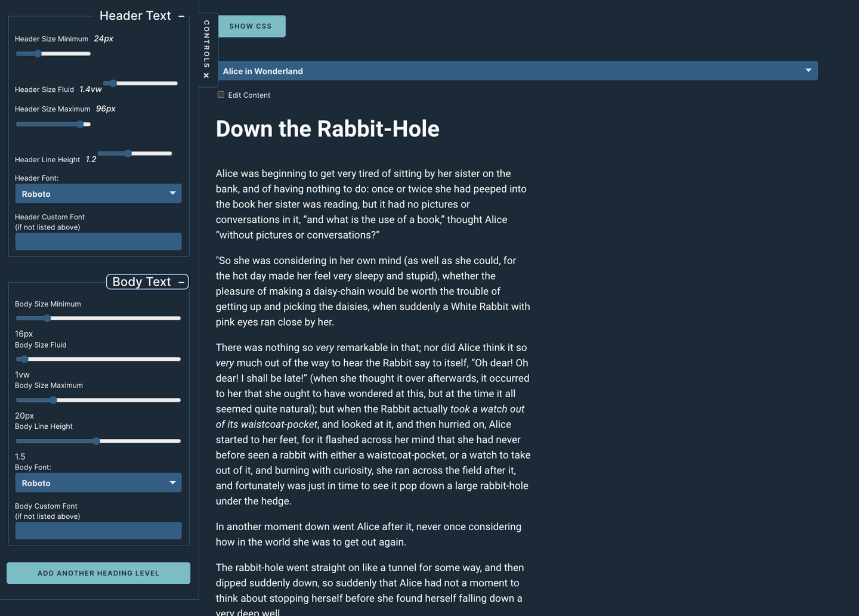The height and width of the screenshot is (616, 859).
Task: Close the Controls panel with the X icon
Action: (206, 75)
